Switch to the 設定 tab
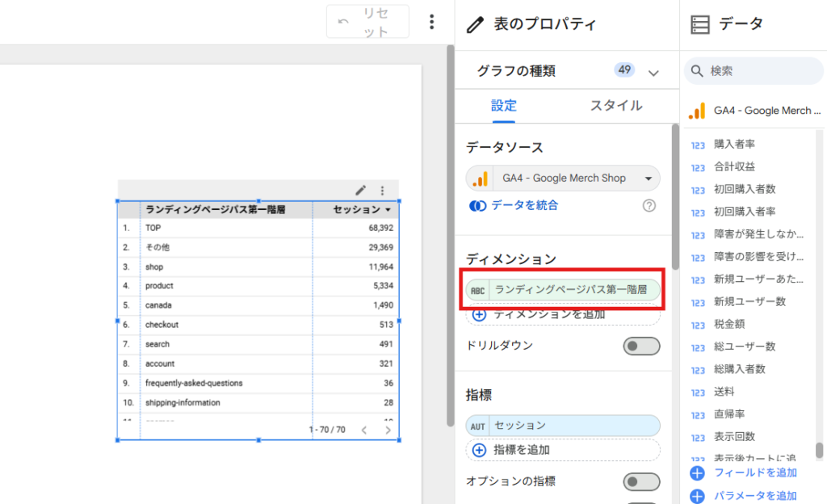The width and height of the screenshot is (827, 504). pyautogui.click(x=504, y=106)
